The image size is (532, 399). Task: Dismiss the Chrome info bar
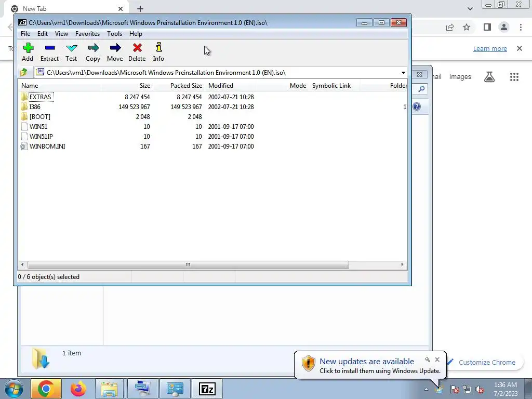[520, 48]
